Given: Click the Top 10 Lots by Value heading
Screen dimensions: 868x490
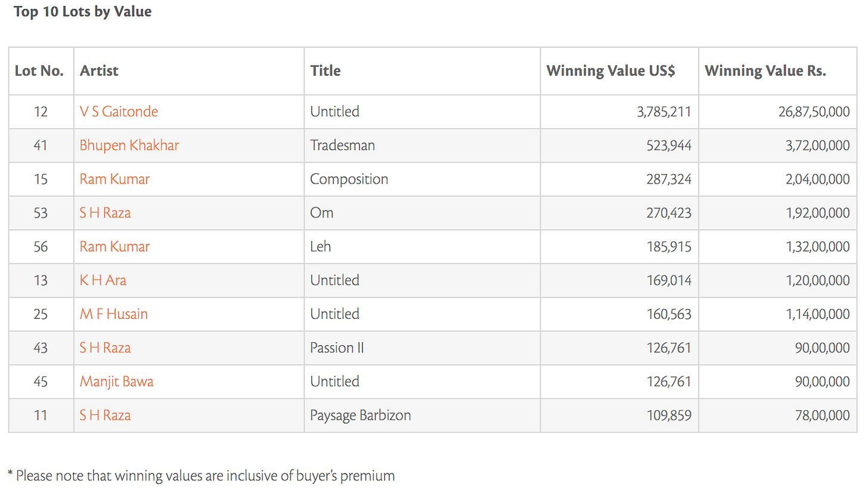Looking at the screenshot, I should [x=82, y=11].
